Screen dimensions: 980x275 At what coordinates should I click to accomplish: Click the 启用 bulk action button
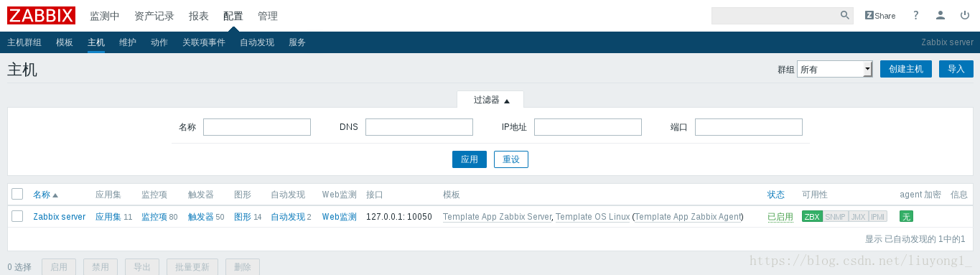59,267
